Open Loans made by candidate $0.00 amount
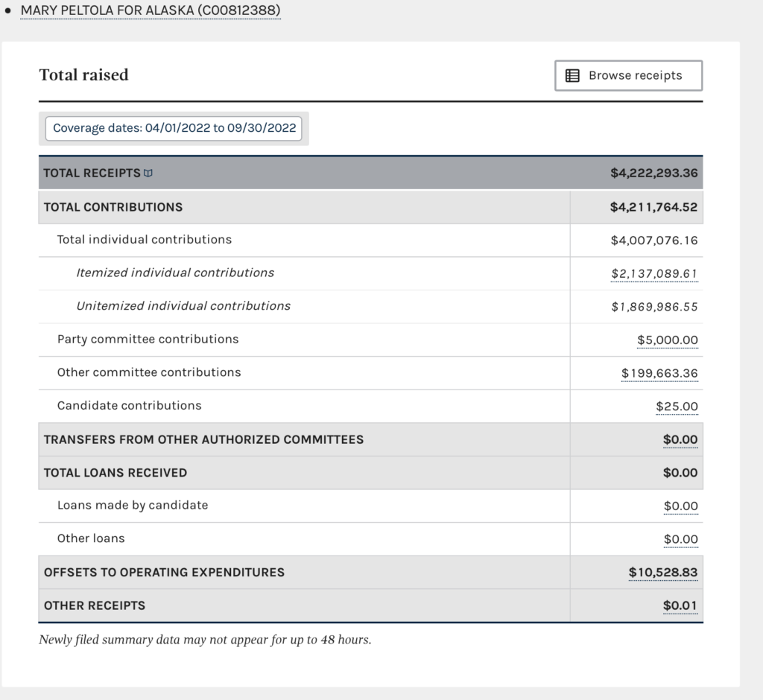This screenshot has height=700, width=763. [x=681, y=506]
